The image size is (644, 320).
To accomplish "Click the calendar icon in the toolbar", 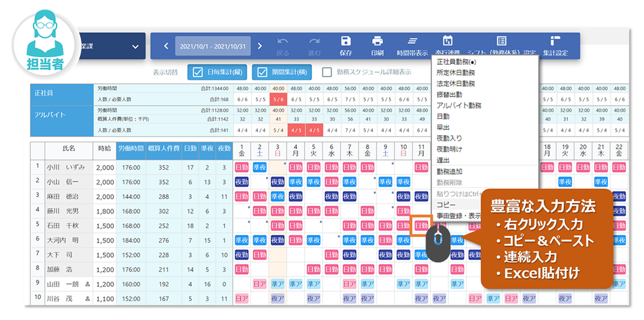I will point(447,41).
